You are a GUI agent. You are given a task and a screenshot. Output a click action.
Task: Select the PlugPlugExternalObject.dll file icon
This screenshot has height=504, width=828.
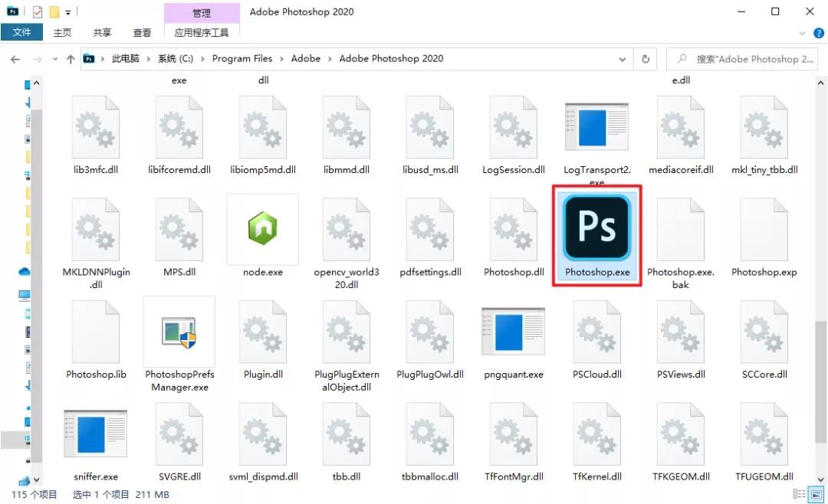(347, 332)
